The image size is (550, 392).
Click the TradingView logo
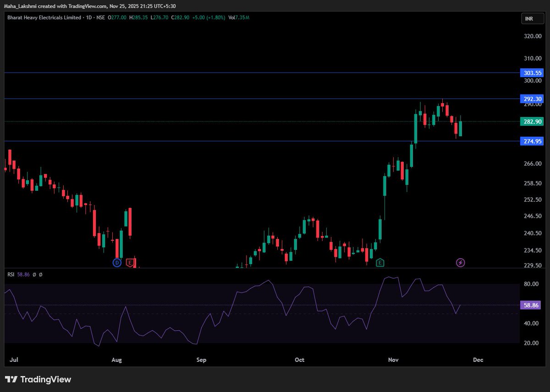[x=38, y=380]
